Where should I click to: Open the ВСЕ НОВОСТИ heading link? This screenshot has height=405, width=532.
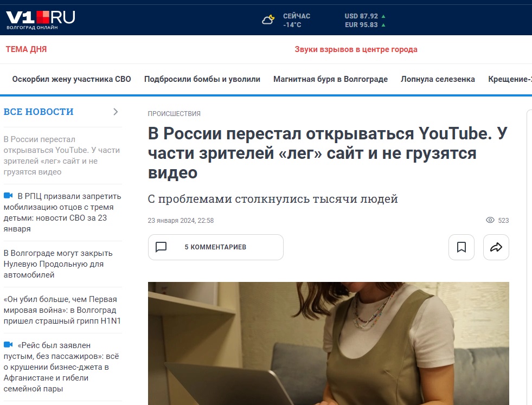(x=39, y=112)
